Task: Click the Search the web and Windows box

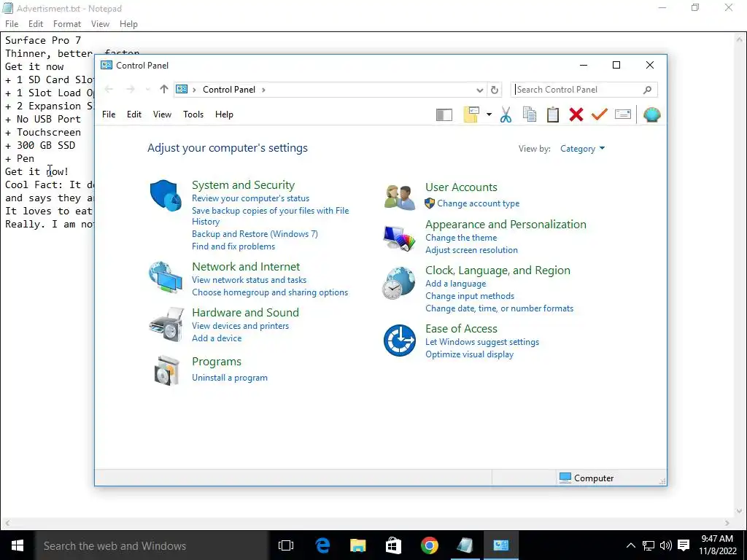Action: coord(152,545)
